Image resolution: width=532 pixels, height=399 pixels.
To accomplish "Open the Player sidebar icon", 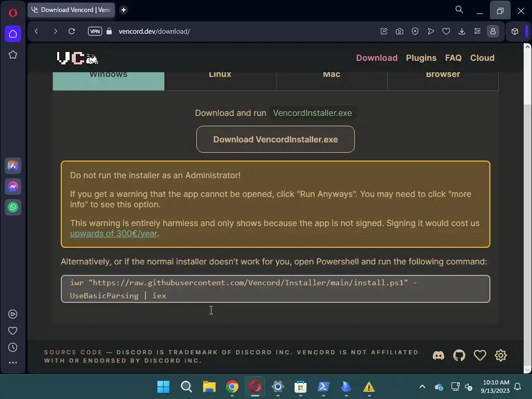I will (x=13, y=314).
